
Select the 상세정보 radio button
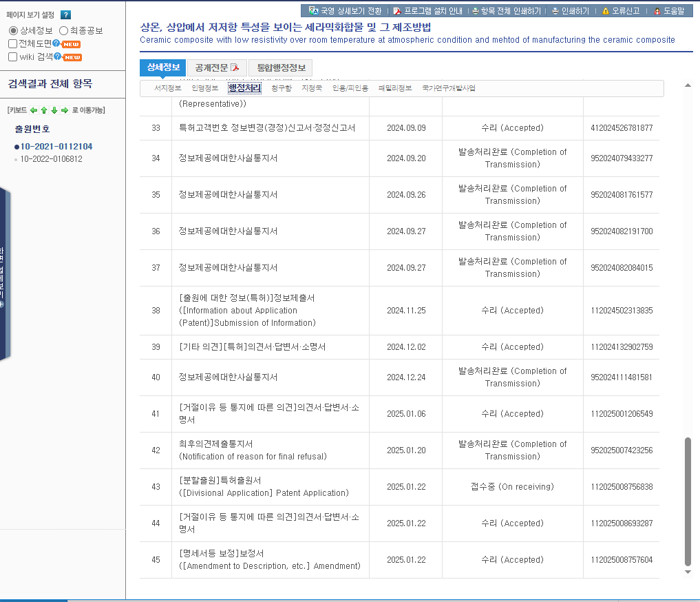point(13,31)
